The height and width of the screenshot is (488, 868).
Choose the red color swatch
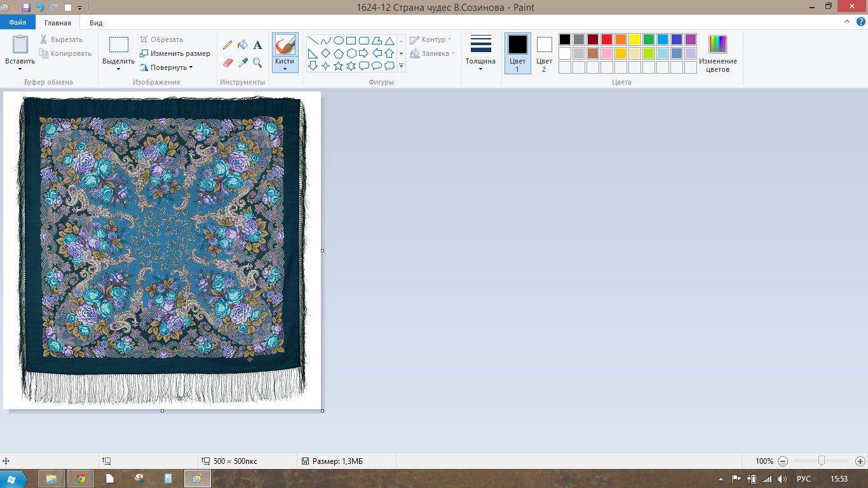tap(606, 39)
